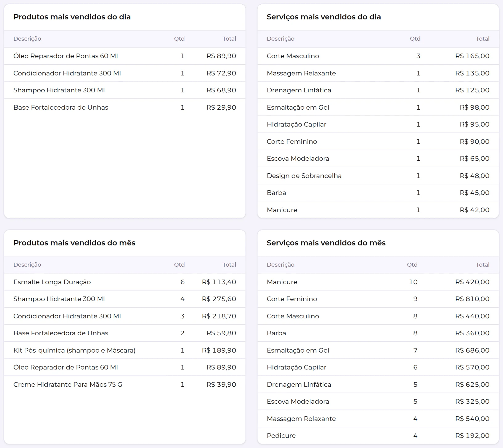Select 'Condicionador Hidratante 300 Ml' in daily products

coord(67,73)
